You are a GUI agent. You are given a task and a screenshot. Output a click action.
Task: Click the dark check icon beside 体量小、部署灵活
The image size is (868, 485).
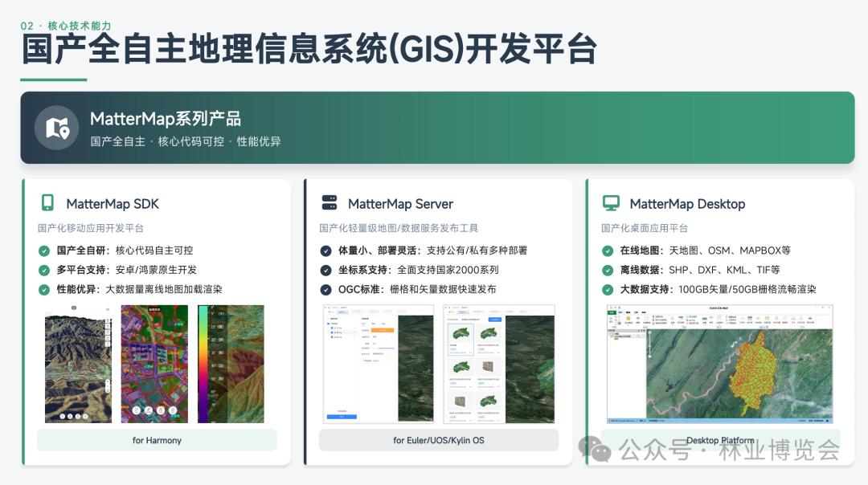pos(326,251)
